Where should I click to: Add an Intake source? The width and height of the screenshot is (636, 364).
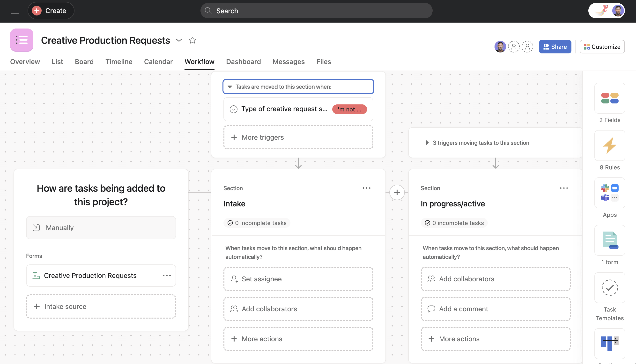[x=101, y=306]
